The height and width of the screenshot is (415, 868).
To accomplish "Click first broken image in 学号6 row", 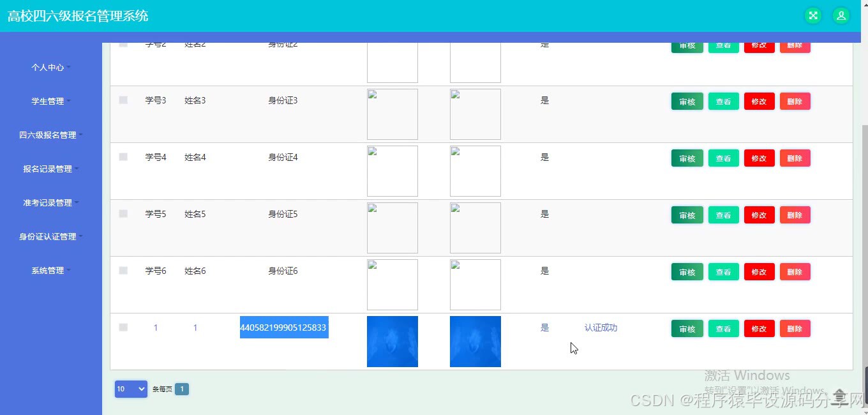I will (x=393, y=285).
